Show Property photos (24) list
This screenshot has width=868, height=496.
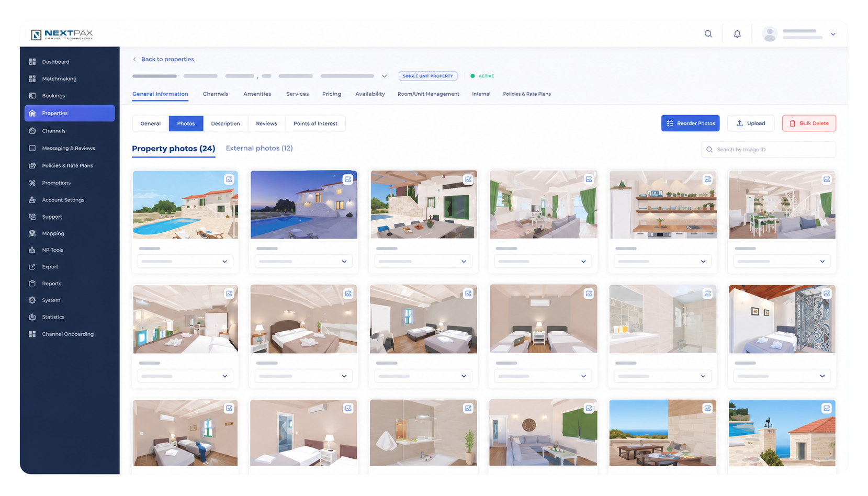[173, 149]
